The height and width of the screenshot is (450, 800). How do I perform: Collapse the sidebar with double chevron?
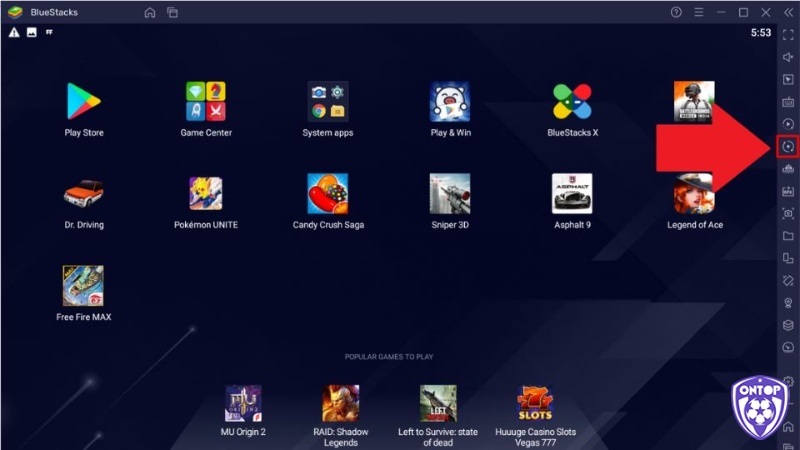(x=788, y=12)
